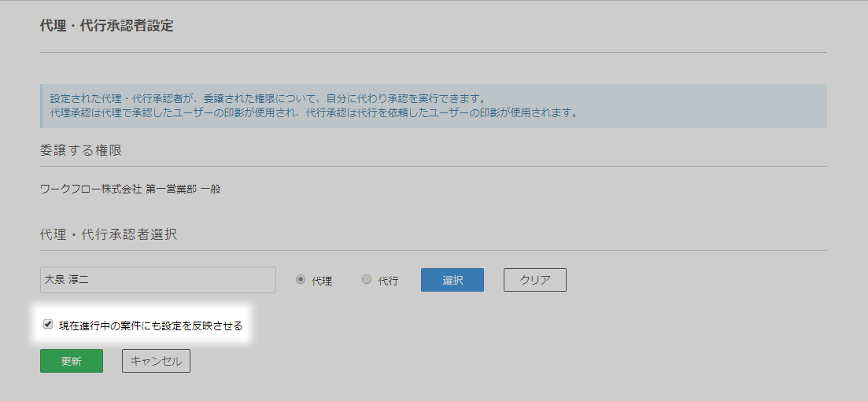
Task: Click the blue 選択 button
Action: coord(452,280)
